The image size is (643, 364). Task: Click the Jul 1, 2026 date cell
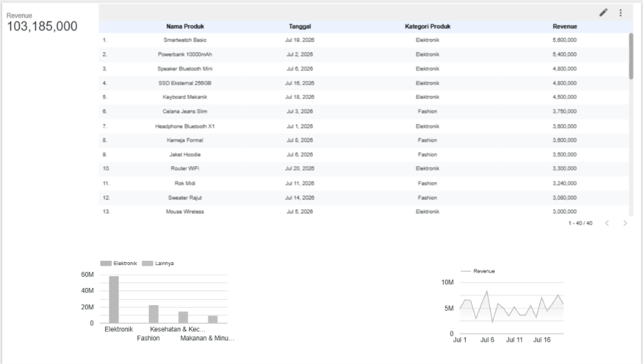point(300,126)
